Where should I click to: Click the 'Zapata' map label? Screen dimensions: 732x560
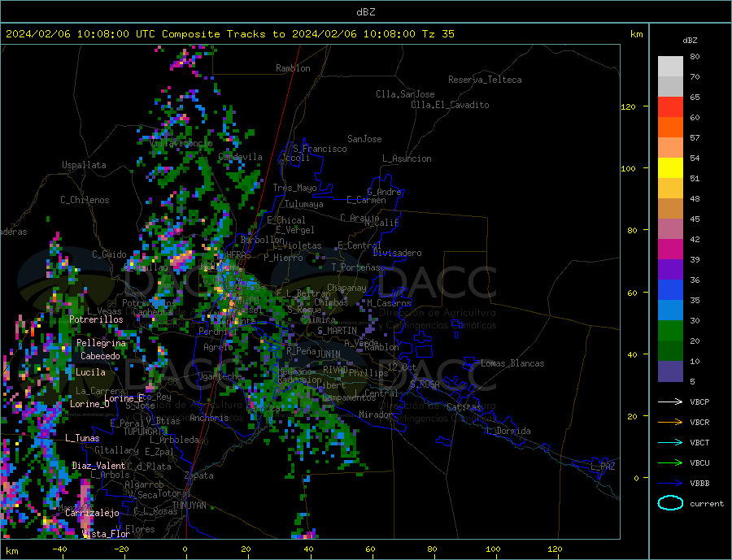[x=199, y=476]
